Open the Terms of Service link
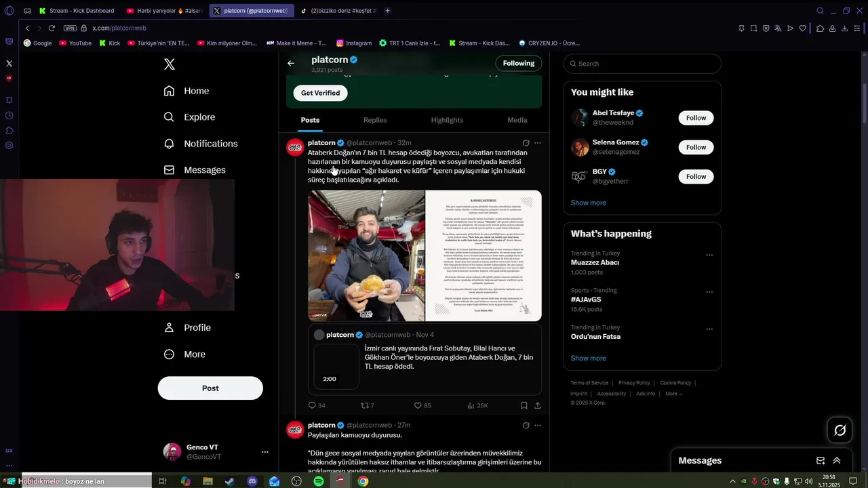The width and height of the screenshot is (868, 488). 589,383
